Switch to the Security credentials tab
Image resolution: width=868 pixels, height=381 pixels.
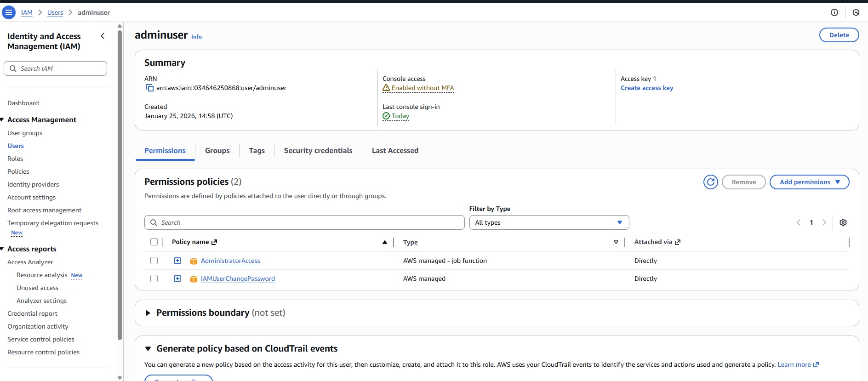point(318,150)
